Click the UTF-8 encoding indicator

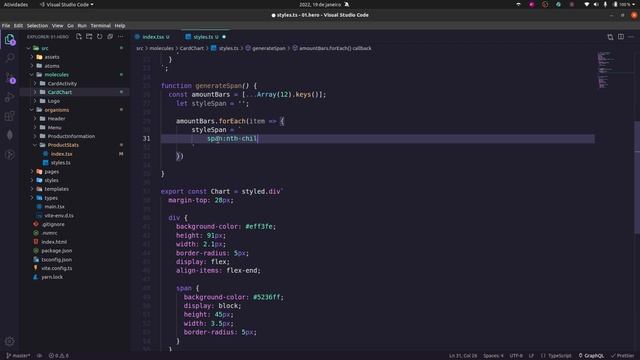pos(516,356)
